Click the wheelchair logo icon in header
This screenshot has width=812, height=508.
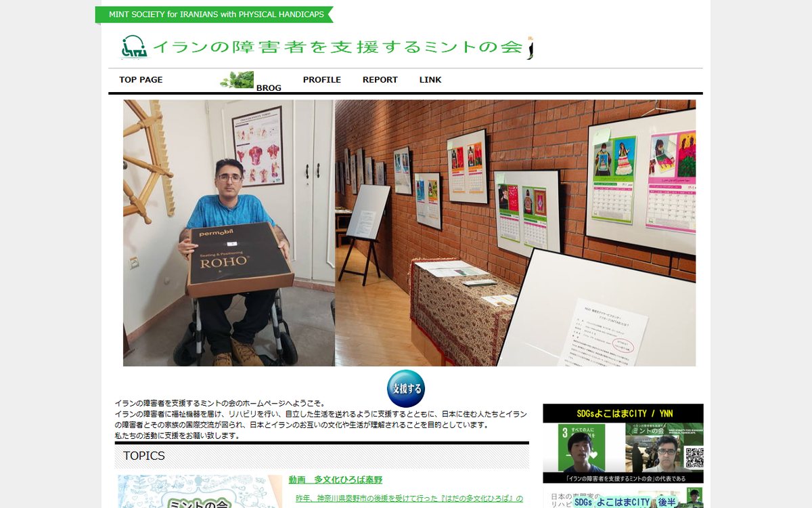(134, 47)
